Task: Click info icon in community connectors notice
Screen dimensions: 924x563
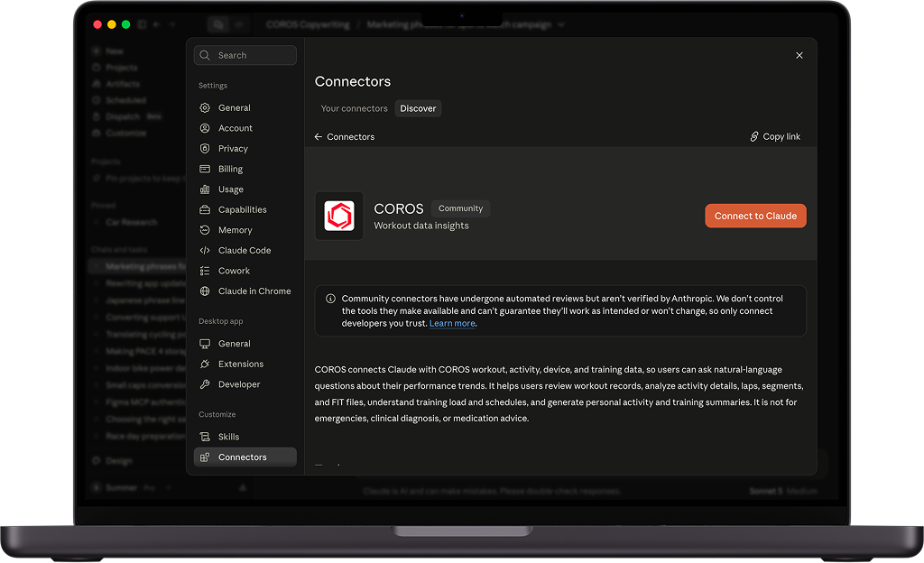Action: (x=330, y=299)
